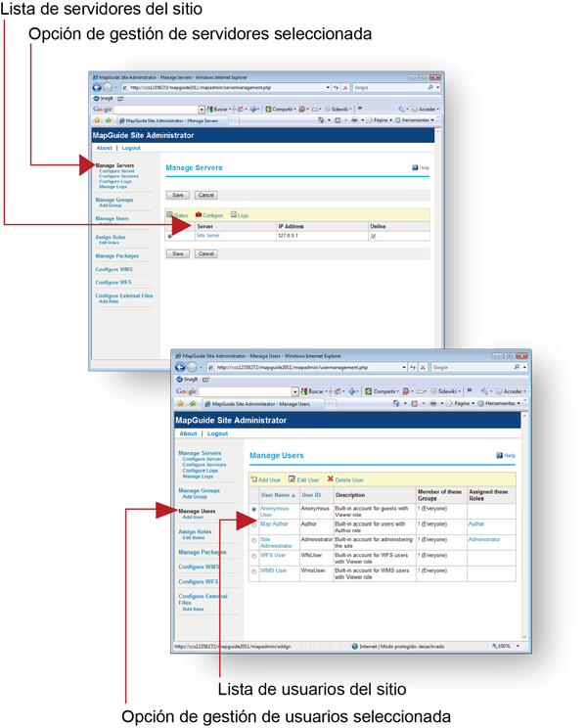Click Stop icon in Manage Servers window
The width and height of the screenshot is (587, 728).
pyautogui.click(x=345, y=87)
